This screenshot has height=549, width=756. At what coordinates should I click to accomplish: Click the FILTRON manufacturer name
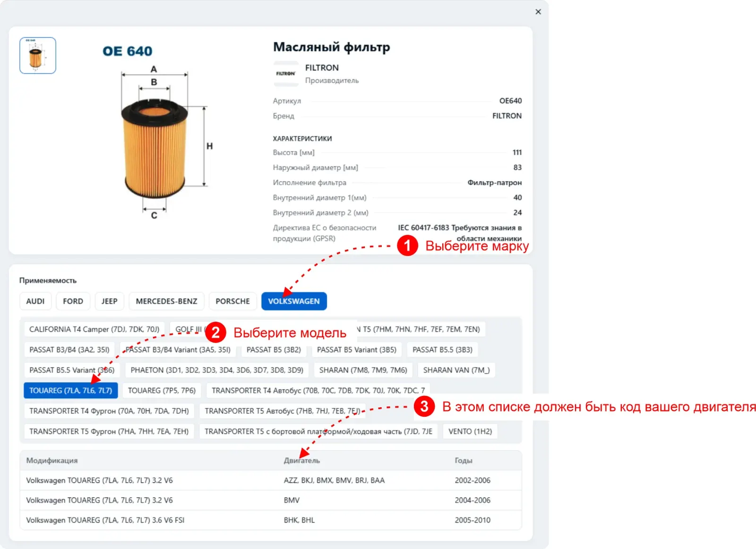[322, 68]
